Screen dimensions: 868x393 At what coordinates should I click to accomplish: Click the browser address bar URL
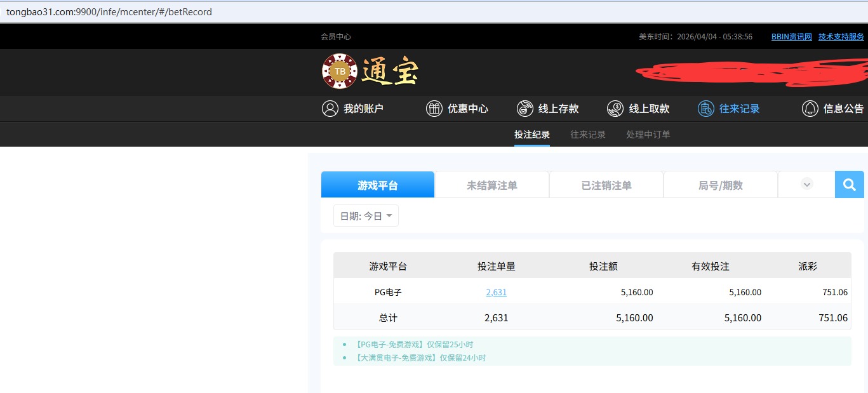coord(109,12)
